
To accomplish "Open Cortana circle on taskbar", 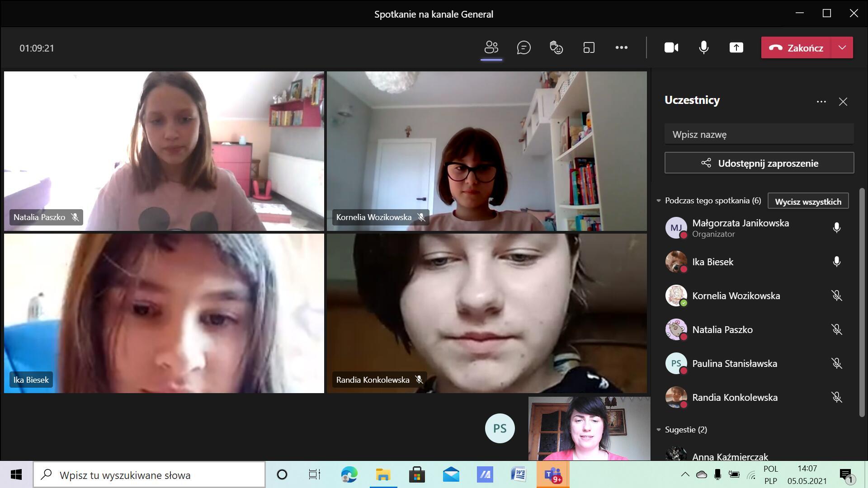I will (x=282, y=474).
